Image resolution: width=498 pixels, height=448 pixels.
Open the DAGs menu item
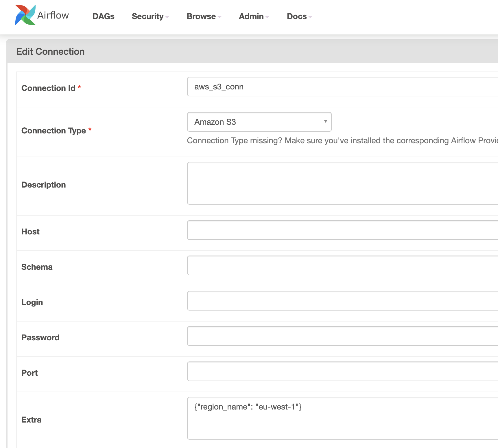103,16
